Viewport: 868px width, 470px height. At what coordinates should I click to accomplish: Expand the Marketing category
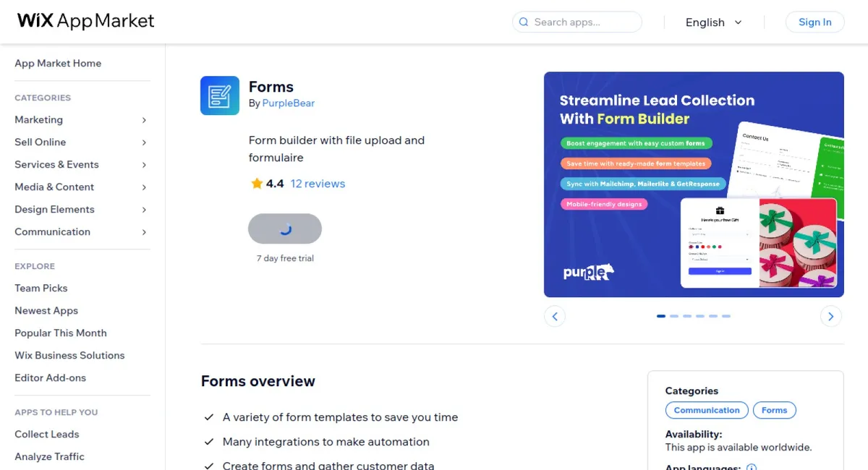[81, 120]
